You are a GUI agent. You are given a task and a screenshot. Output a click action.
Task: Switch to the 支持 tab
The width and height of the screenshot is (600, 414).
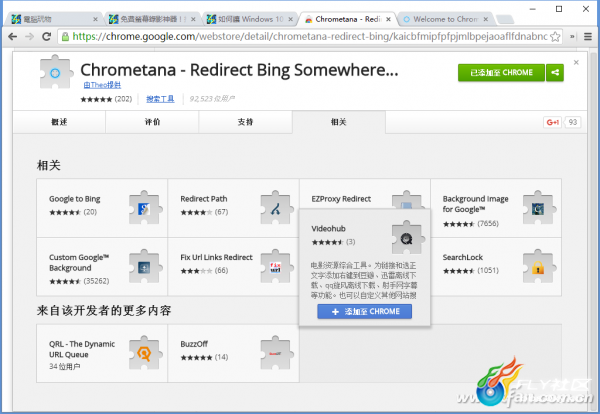pyautogui.click(x=245, y=122)
